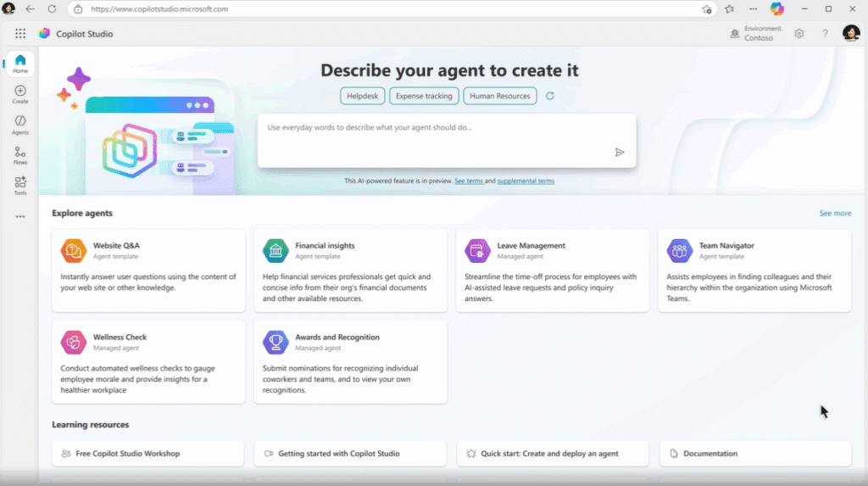Open the supplemental terms link
Screen dimensions: 868x486
click(x=526, y=181)
